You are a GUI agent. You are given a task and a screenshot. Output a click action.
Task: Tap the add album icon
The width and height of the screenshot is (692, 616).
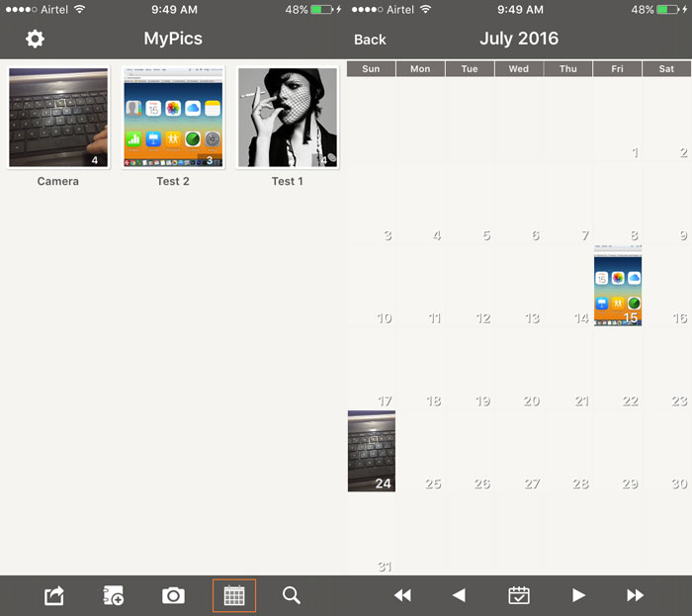[x=114, y=595]
